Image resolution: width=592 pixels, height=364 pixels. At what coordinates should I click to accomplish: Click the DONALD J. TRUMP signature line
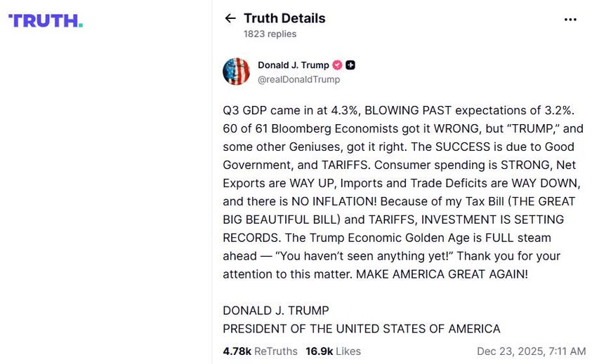click(275, 311)
